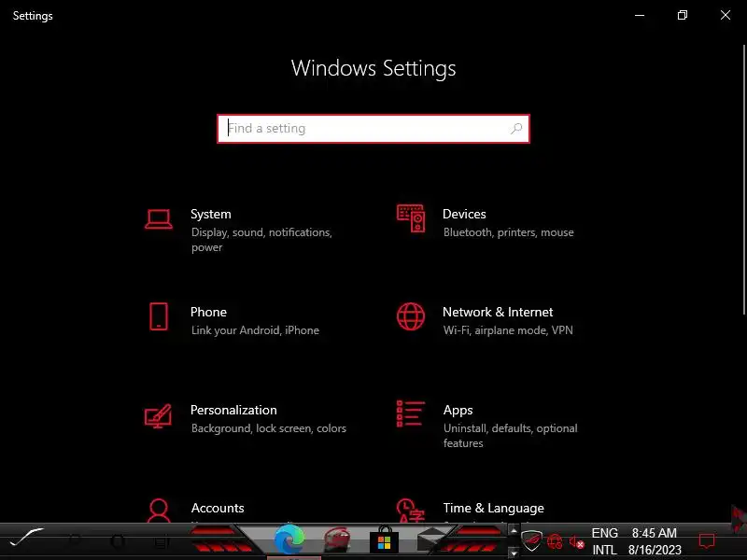Click the System category title

[211, 215]
